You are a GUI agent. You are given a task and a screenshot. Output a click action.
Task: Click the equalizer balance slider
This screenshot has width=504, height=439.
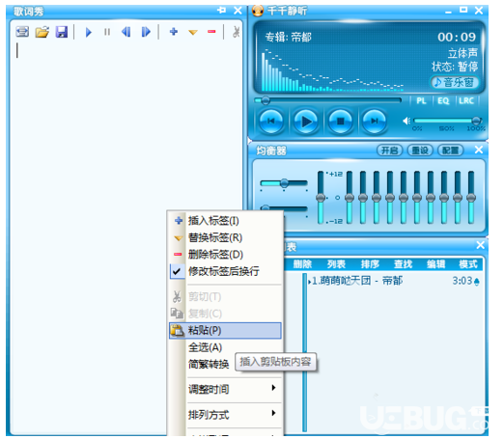click(284, 183)
